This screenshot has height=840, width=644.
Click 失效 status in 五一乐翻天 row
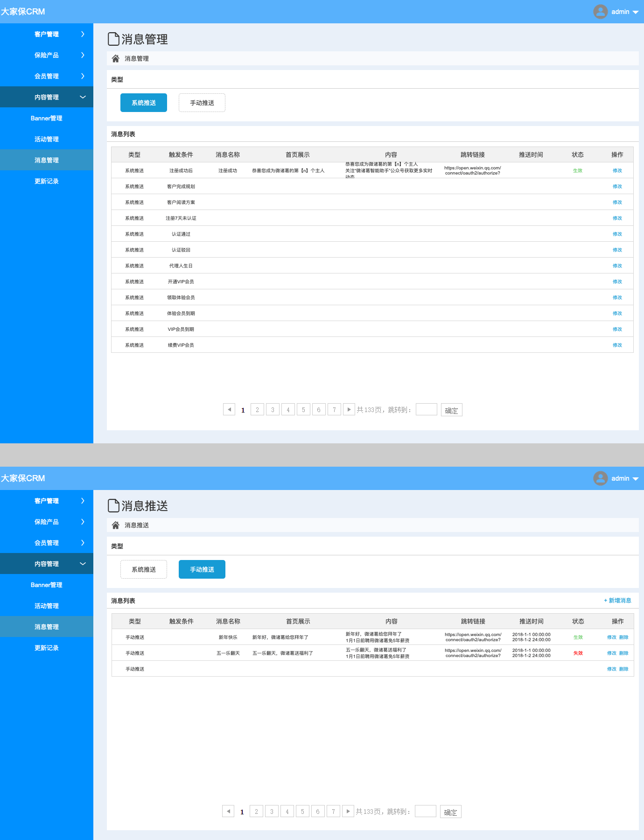[578, 653]
